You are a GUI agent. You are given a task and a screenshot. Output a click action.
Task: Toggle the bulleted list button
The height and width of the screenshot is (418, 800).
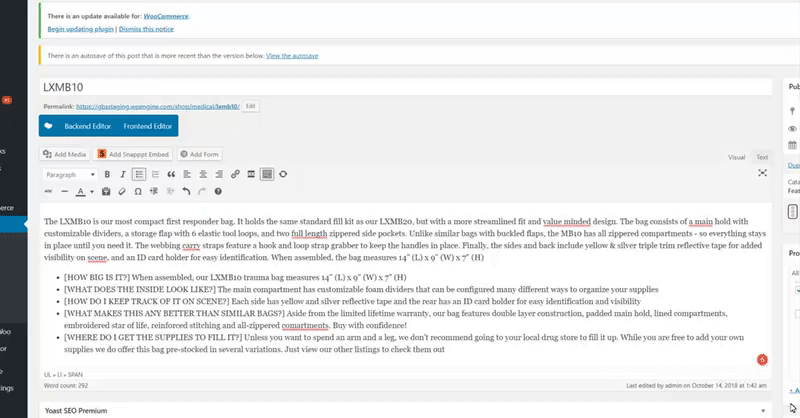tap(139, 175)
